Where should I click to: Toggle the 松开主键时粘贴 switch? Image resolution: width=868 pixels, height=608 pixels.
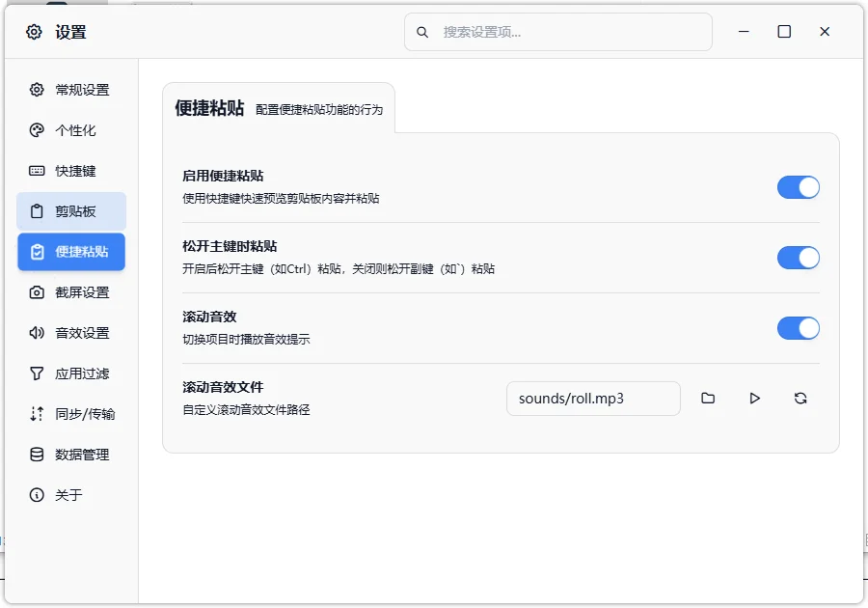(798, 258)
